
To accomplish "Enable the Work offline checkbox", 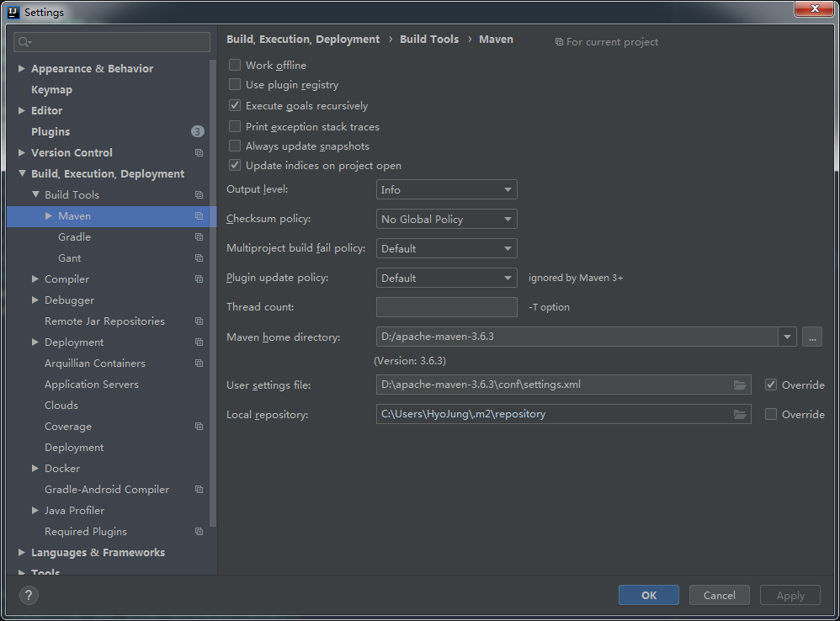I will (x=235, y=65).
